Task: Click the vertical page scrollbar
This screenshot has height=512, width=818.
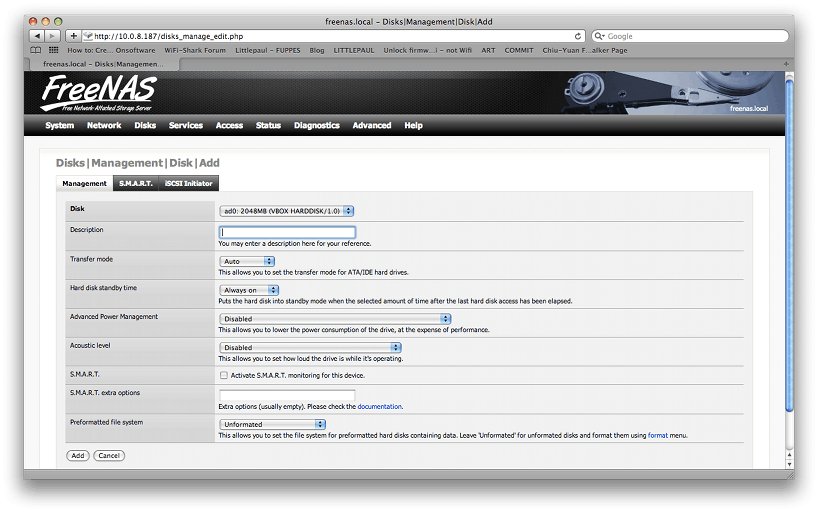Action: pos(789,245)
